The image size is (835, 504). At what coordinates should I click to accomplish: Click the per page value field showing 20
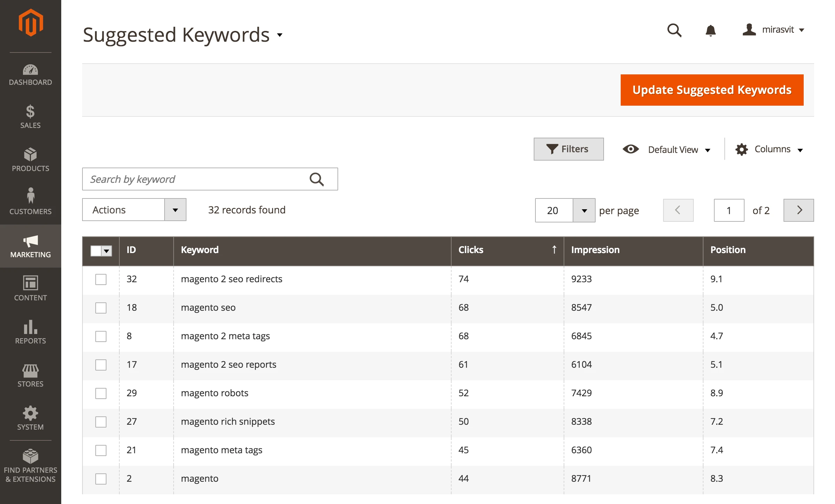pyautogui.click(x=554, y=210)
